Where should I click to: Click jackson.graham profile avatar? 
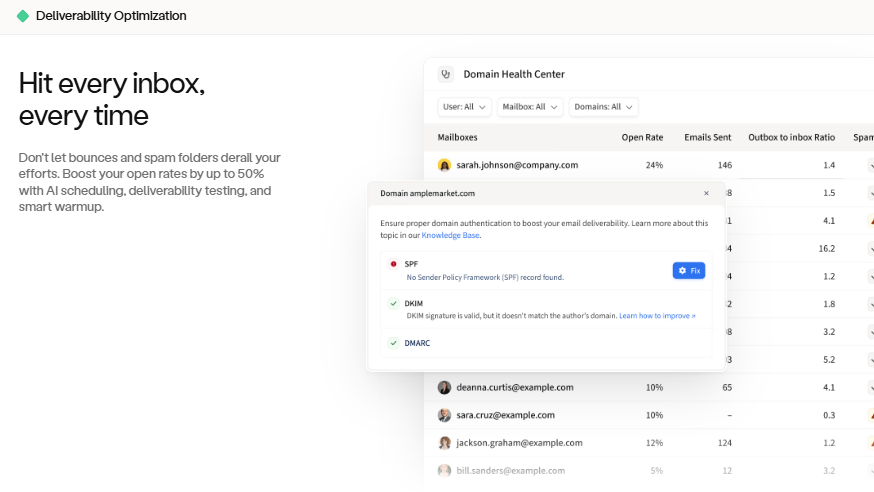(444, 442)
